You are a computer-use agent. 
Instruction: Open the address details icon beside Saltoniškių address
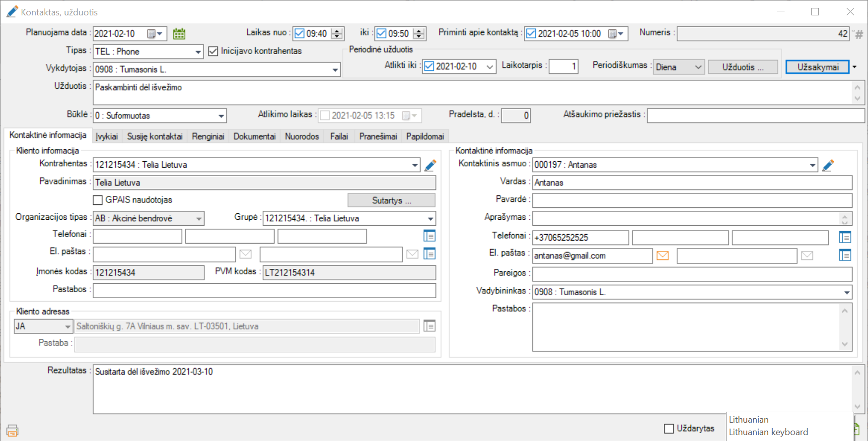tap(429, 326)
